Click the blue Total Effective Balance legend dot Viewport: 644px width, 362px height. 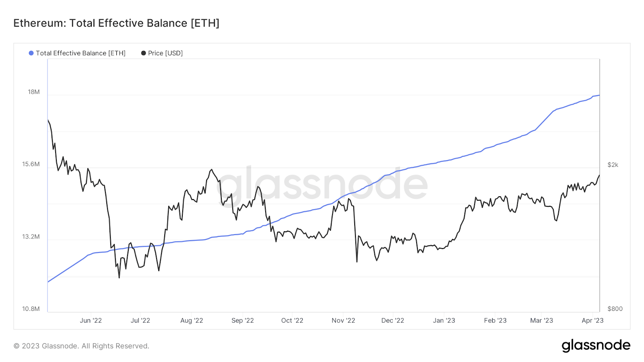31,53
